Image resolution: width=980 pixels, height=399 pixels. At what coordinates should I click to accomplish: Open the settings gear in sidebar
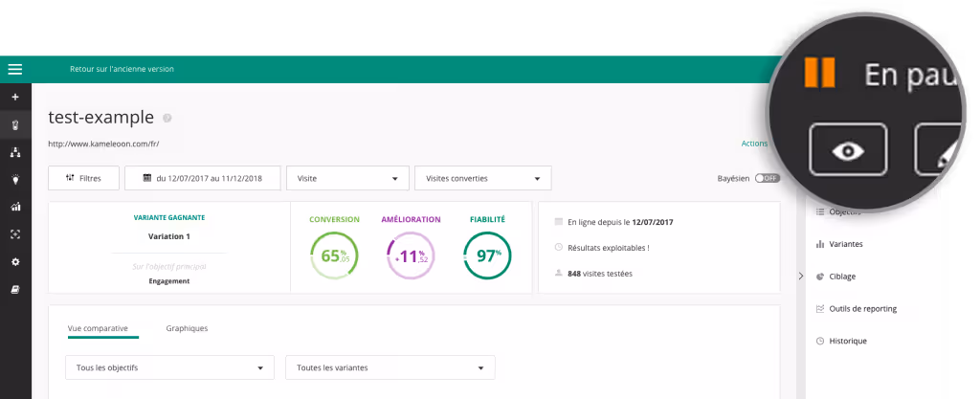(15, 262)
